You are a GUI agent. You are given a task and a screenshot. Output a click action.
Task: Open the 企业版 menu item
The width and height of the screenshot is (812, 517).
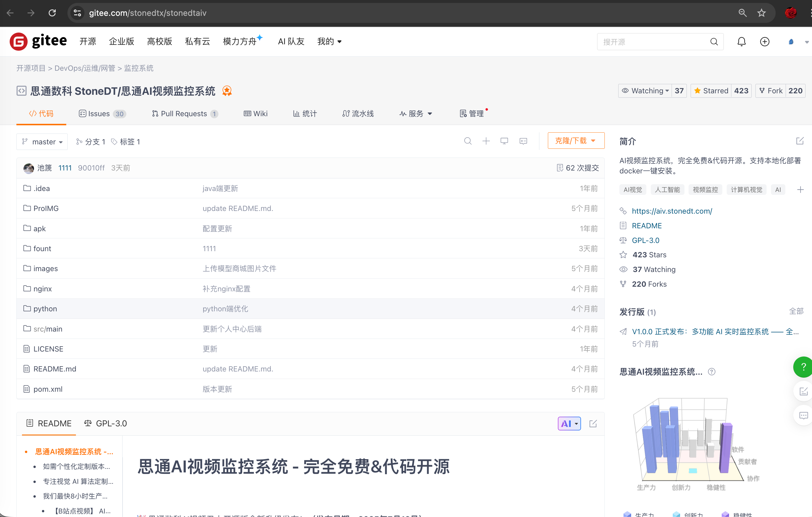121,41
